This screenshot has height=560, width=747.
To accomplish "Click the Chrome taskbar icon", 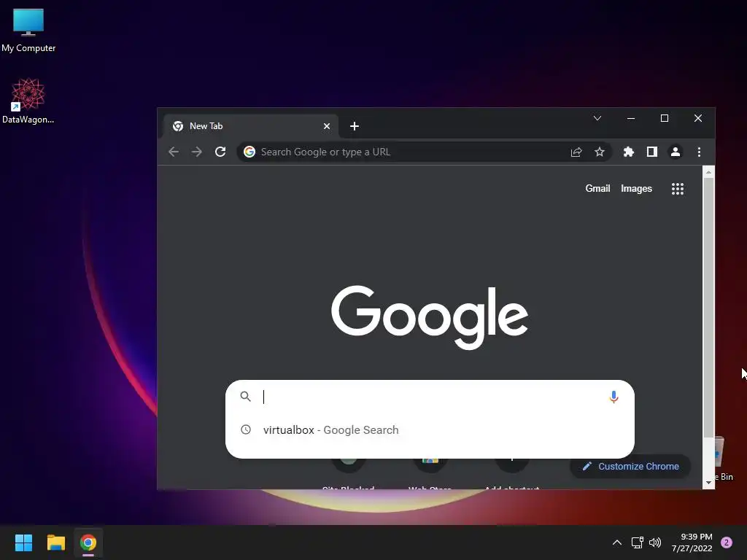I will click(x=88, y=542).
